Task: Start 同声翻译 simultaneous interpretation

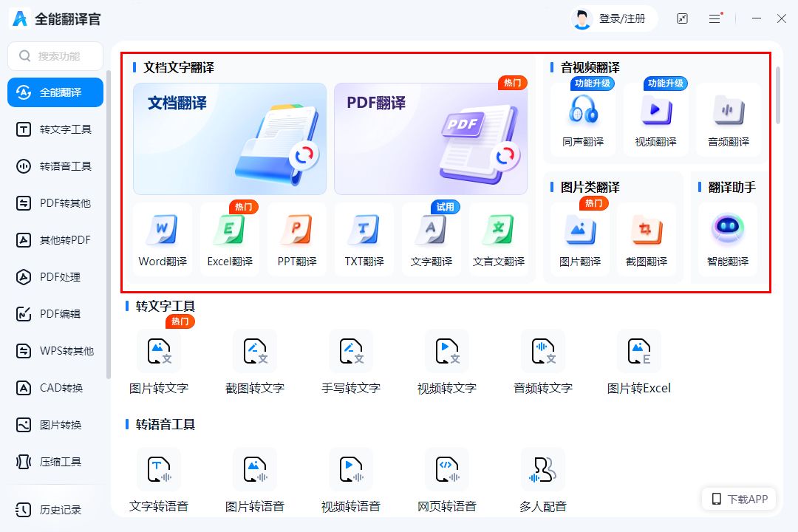Action: [583, 120]
